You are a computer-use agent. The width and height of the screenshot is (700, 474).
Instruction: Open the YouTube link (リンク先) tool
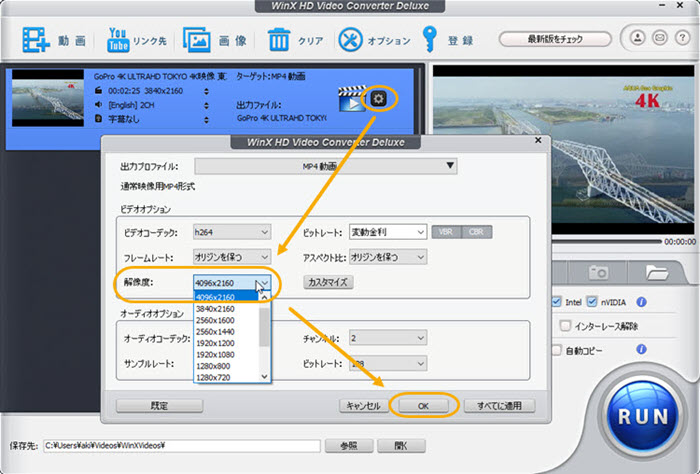pyautogui.click(x=118, y=40)
